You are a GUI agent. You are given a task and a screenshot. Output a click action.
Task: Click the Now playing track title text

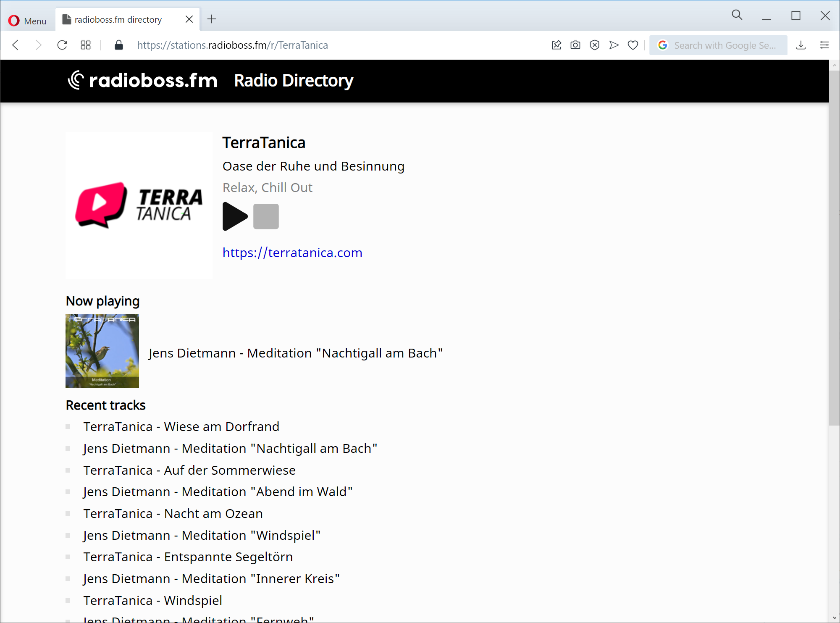[296, 353]
